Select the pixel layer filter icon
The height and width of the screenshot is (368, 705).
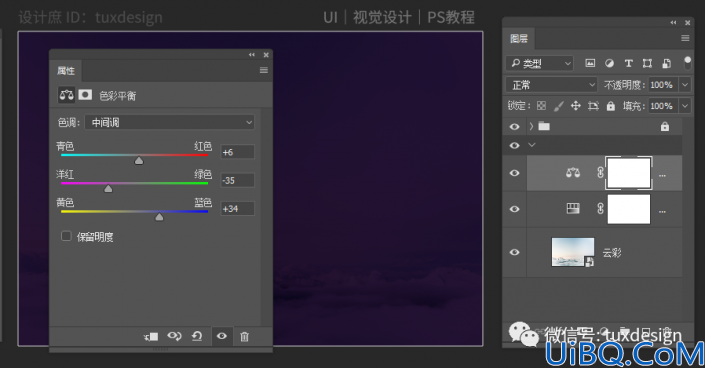click(x=590, y=63)
